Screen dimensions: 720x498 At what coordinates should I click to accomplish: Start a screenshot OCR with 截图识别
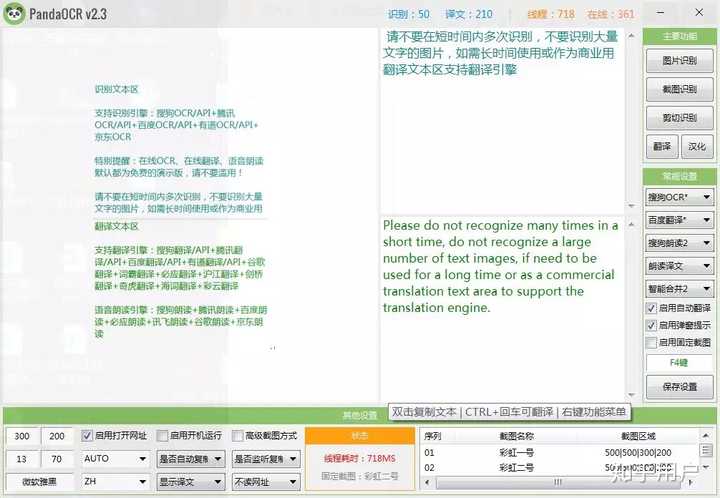[x=680, y=89]
